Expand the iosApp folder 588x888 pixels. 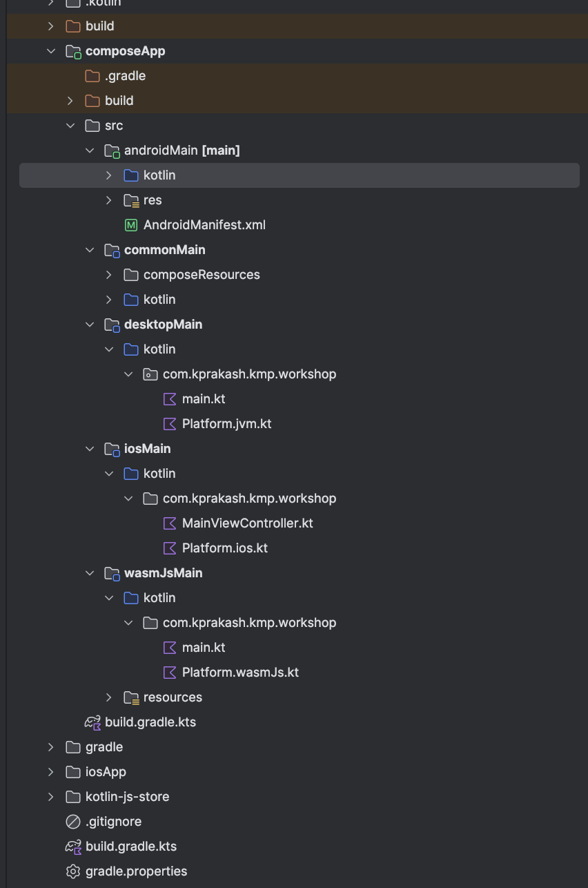coord(51,772)
